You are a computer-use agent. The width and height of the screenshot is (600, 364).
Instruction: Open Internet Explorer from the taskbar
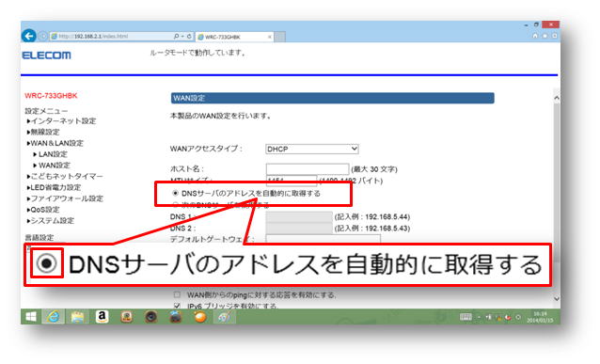coord(54,317)
